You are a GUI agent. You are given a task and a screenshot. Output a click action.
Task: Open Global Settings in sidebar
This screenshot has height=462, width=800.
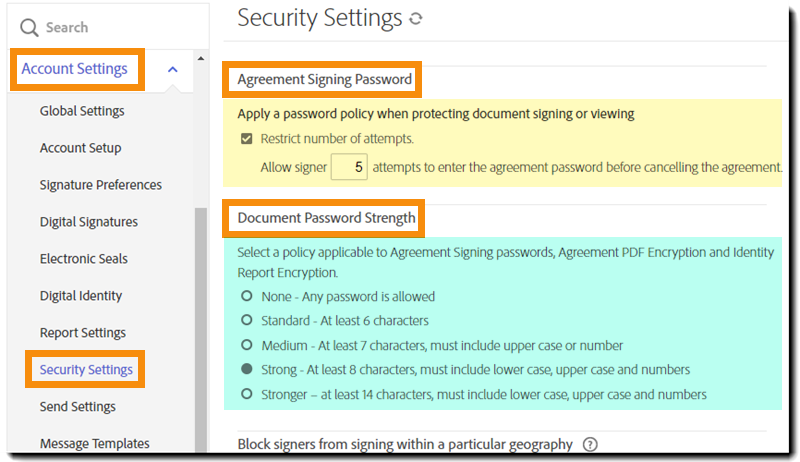click(82, 111)
